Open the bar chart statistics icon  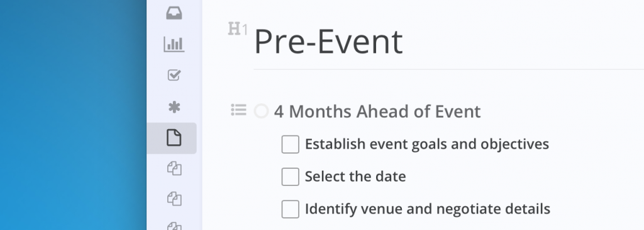point(174,45)
